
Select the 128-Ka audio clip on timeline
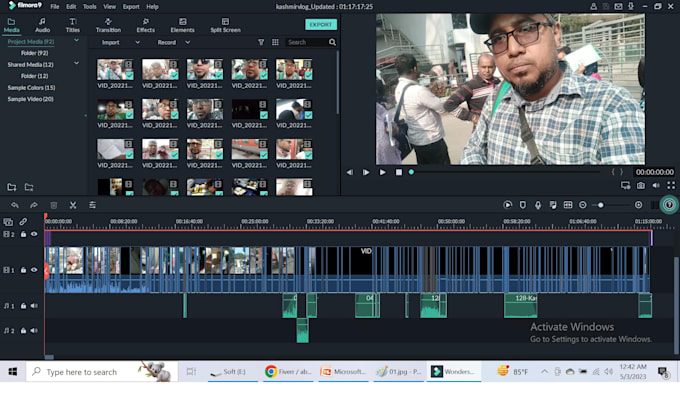click(x=520, y=306)
